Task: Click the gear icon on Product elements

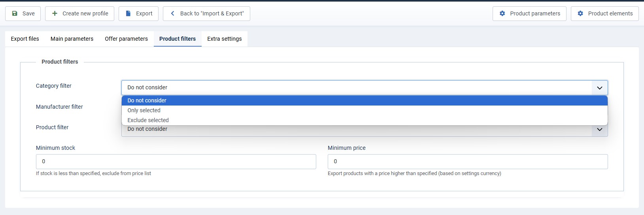Action: coord(580,13)
